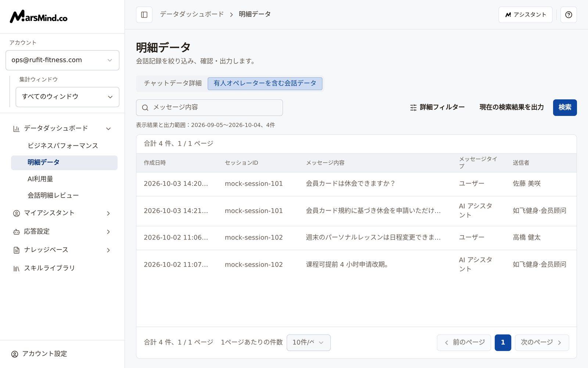Click the 送信者 column header

tap(521, 163)
